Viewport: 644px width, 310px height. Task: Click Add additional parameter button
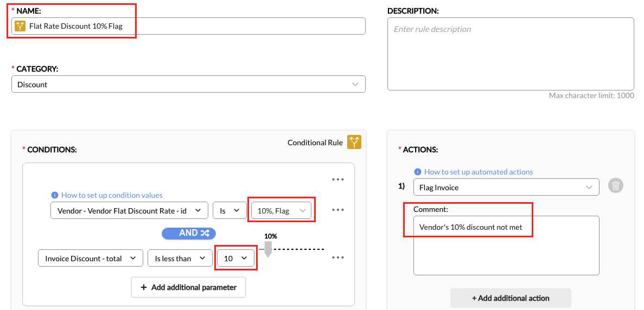coord(188,287)
